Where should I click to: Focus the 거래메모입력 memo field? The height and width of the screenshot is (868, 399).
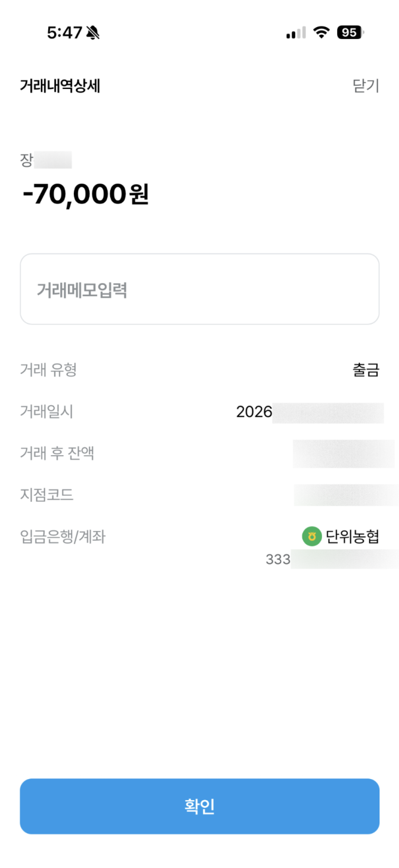coord(199,289)
